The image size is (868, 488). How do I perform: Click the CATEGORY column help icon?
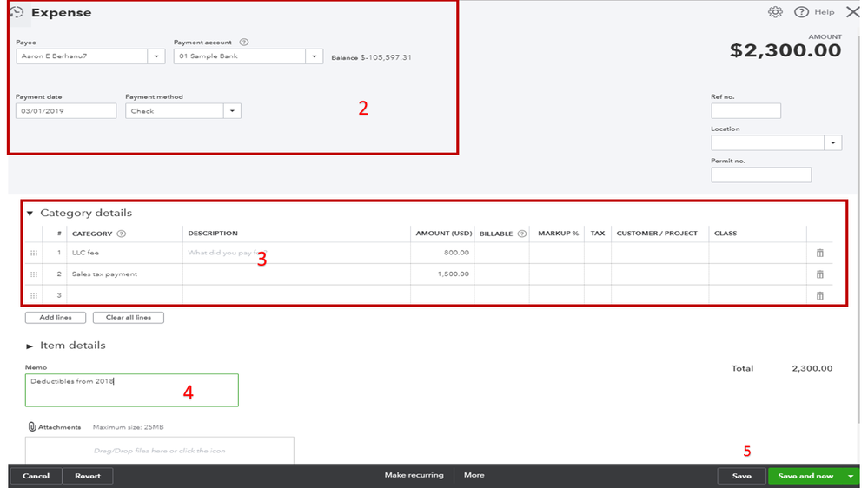pos(122,234)
